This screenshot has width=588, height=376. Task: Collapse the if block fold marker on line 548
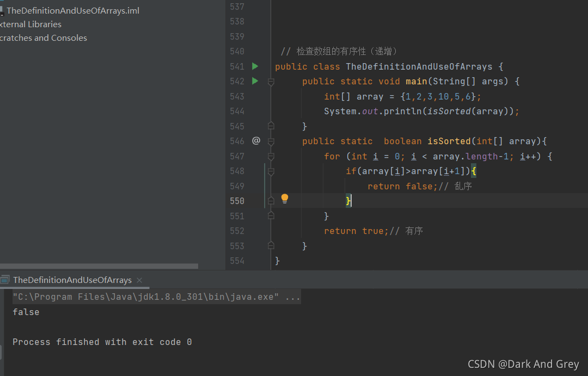click(271, 171)
